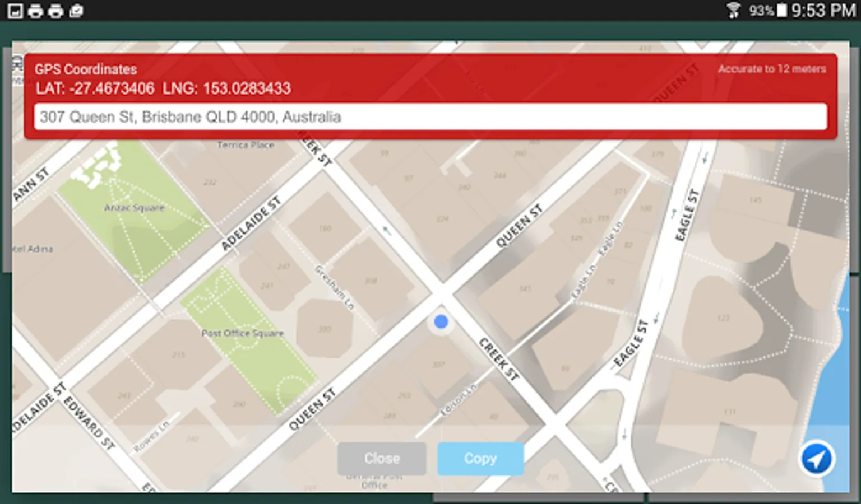Tap the Post Office Square label

coord(242,333)
